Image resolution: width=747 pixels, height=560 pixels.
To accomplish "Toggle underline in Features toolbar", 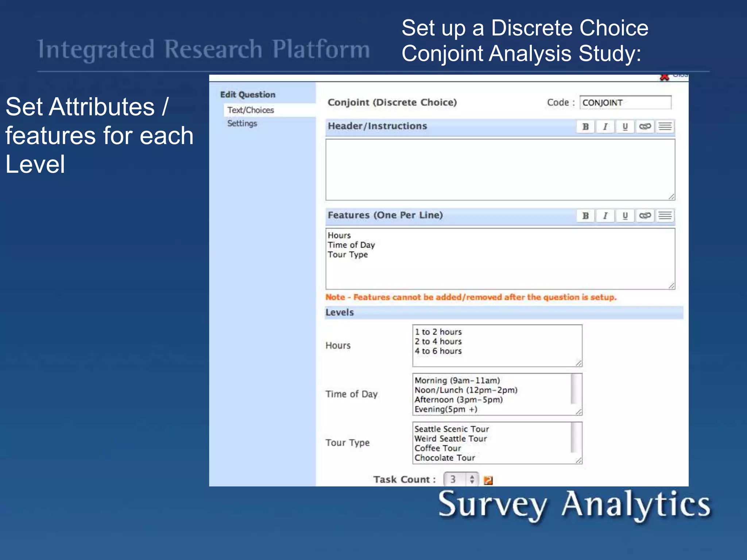I will point(625,216).
